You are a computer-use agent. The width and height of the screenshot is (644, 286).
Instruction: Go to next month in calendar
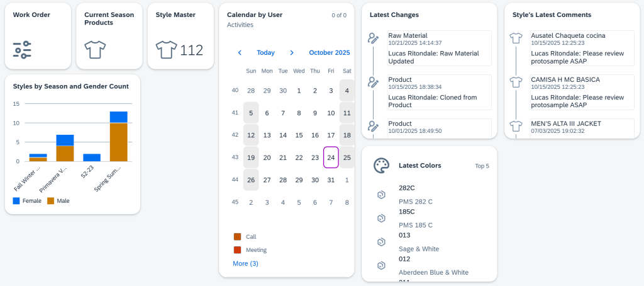(x=292, y=53)
